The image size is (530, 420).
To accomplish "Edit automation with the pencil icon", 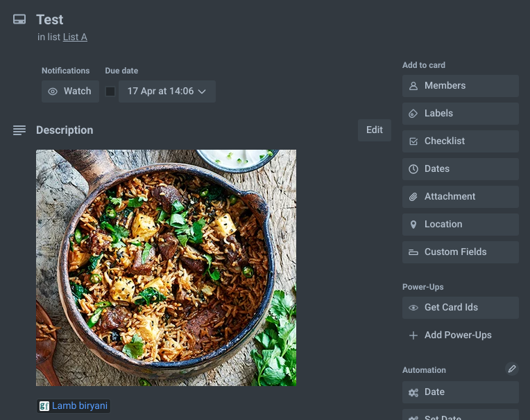I will [x=512, y=368].
